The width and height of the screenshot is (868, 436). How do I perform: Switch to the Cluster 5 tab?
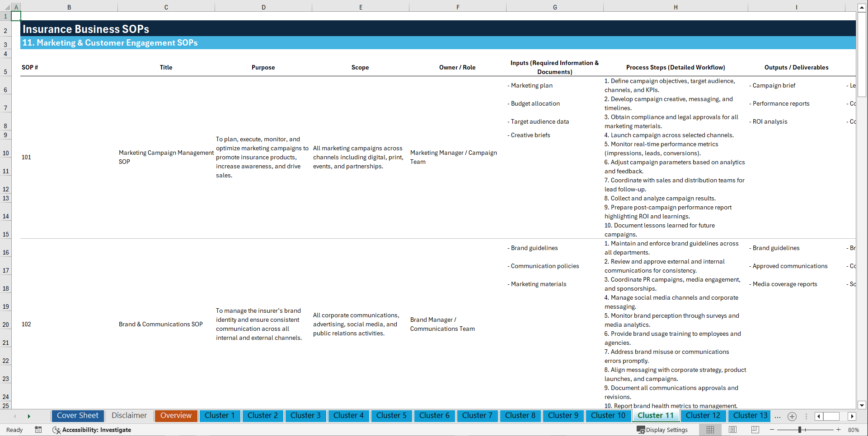coord(391,416)
